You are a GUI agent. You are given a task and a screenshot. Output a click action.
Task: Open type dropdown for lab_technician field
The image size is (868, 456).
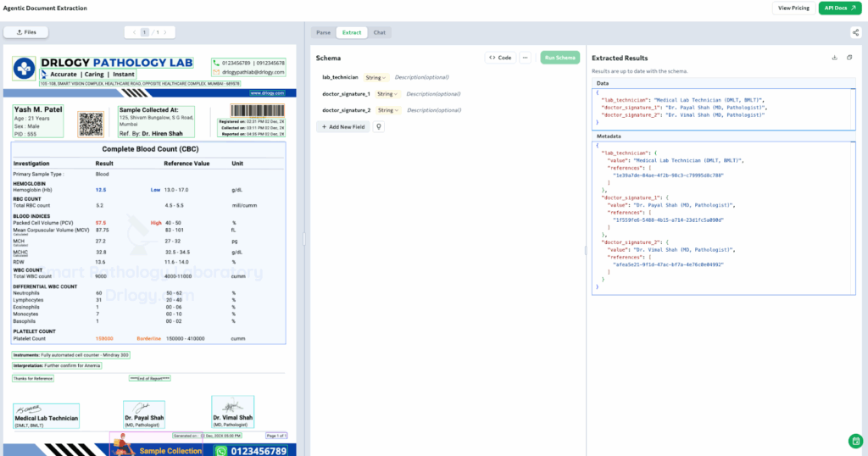point(376,78)
